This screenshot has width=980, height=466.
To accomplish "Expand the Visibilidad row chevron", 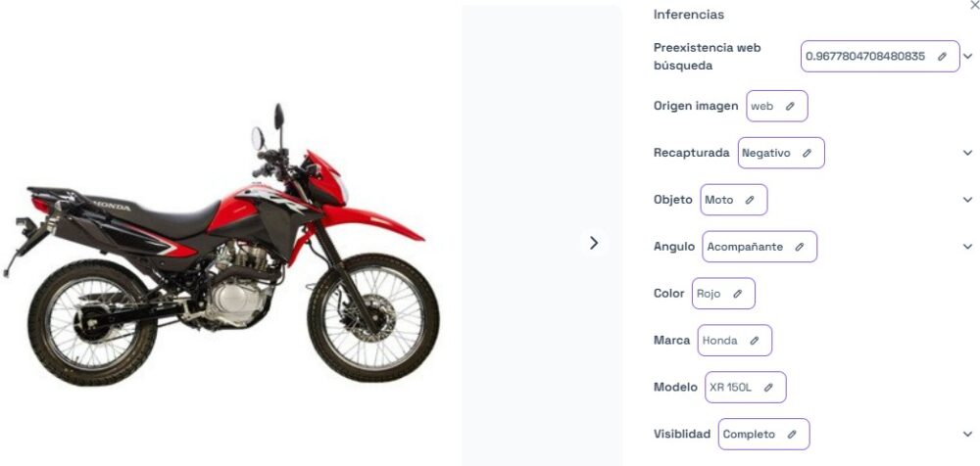I will [x=968, y=434].
